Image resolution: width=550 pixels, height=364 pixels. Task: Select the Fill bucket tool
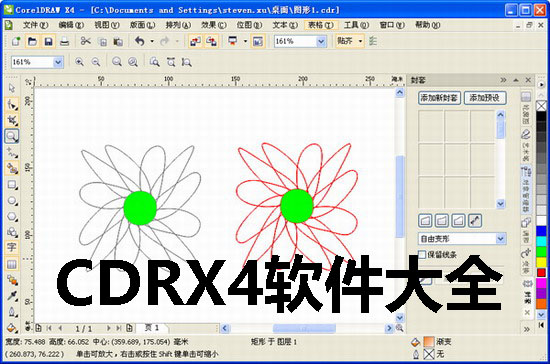point(12,327)
